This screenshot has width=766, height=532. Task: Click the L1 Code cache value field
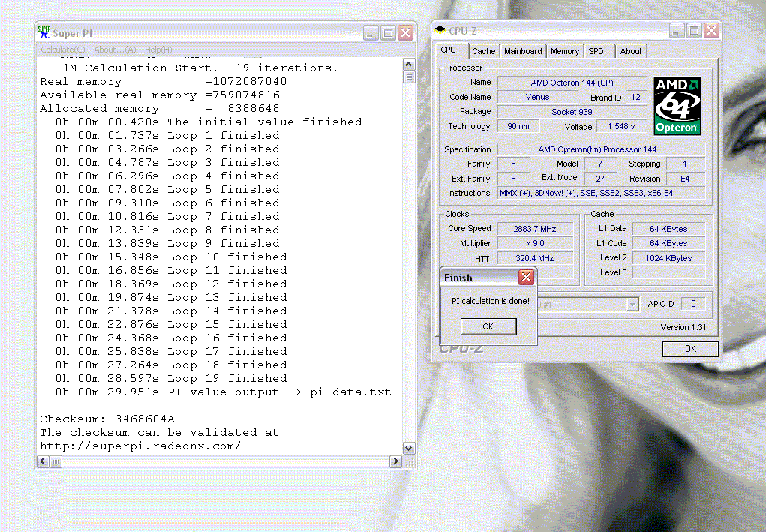coord(668,243)
